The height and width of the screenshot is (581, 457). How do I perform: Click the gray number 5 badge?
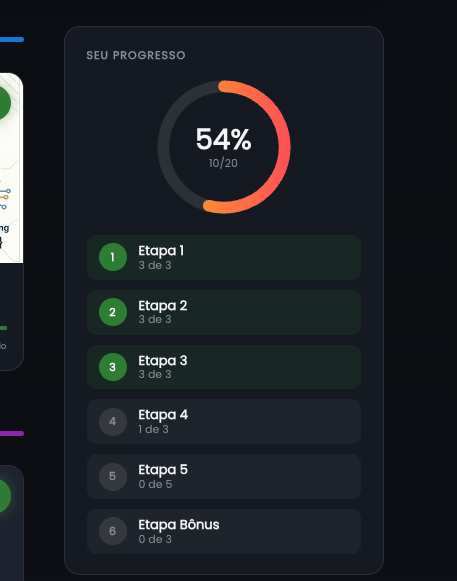pyautogui.click(x=113, y=477)
